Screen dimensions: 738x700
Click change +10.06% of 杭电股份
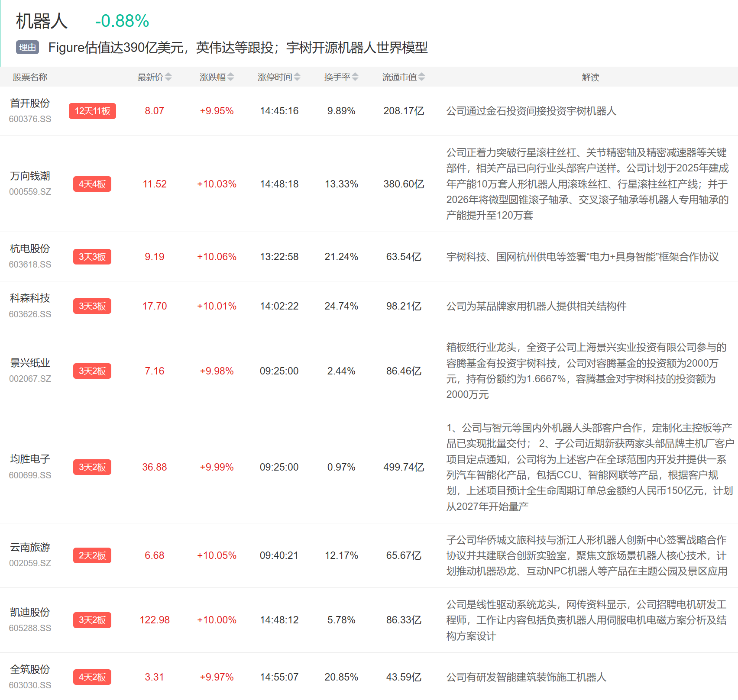[x=217, y=257]
